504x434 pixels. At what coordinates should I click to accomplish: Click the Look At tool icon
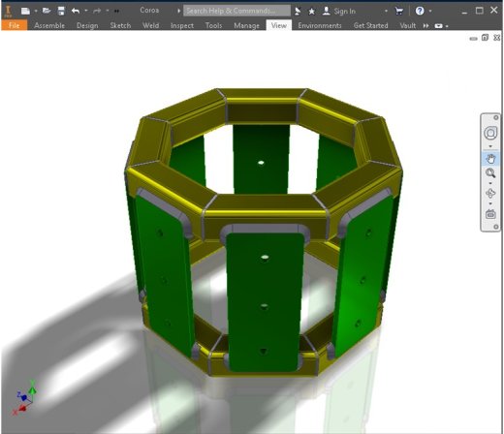490,214
